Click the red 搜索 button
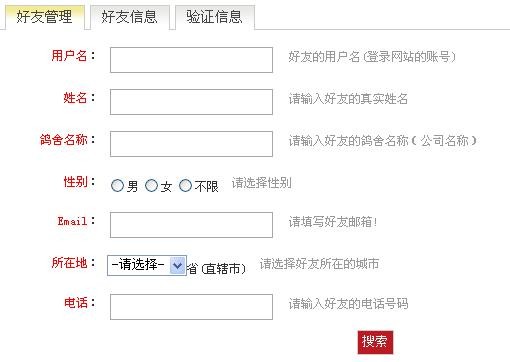 point(375,342)
